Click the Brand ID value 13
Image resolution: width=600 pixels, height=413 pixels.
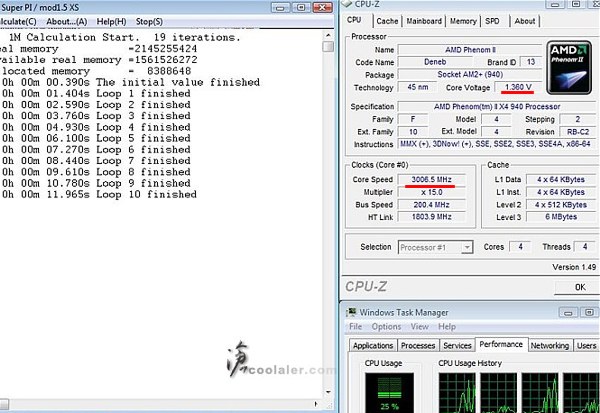531,62
